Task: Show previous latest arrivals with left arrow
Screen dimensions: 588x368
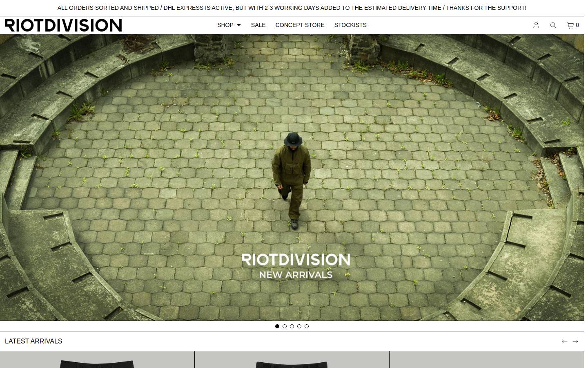Action: coord(565,341)
